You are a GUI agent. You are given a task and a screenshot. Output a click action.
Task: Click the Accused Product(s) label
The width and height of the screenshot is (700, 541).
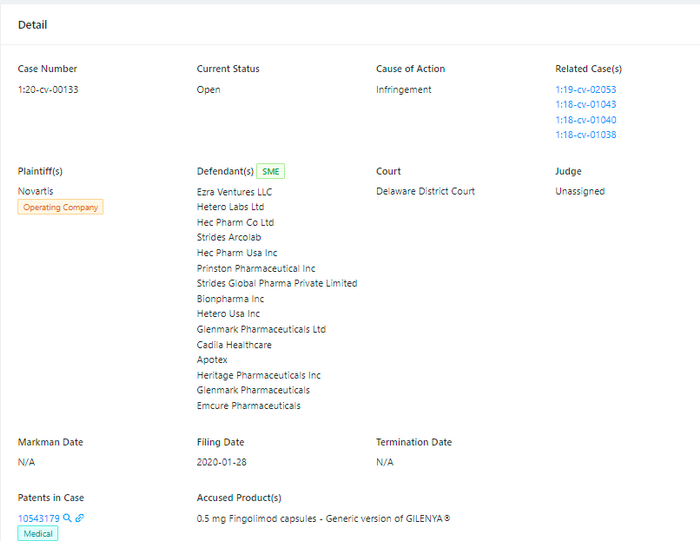click(x=239, y=498)
